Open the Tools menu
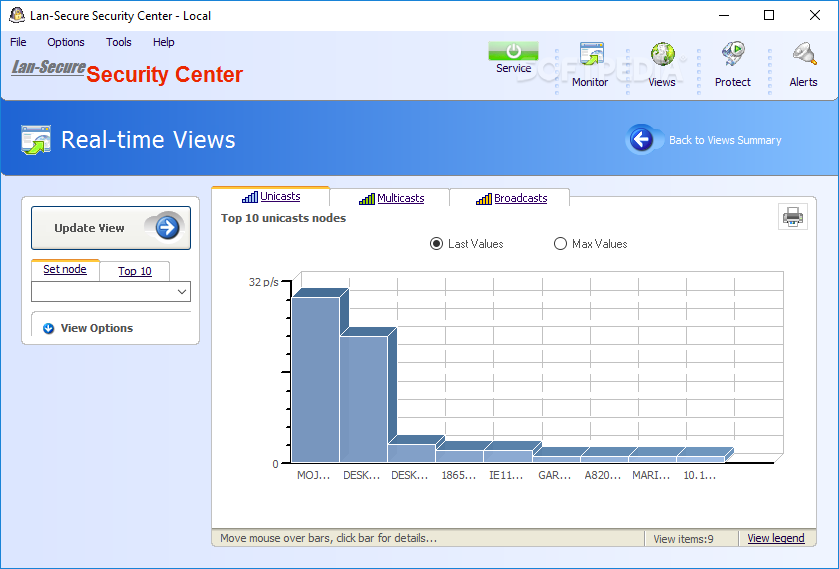This screenshot has width=839, height=569. pyautogui.click(x=119, y=42)
